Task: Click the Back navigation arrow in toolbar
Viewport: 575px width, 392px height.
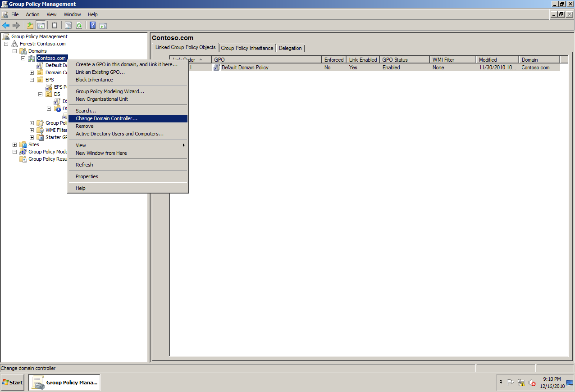Action: pos(6,25)
